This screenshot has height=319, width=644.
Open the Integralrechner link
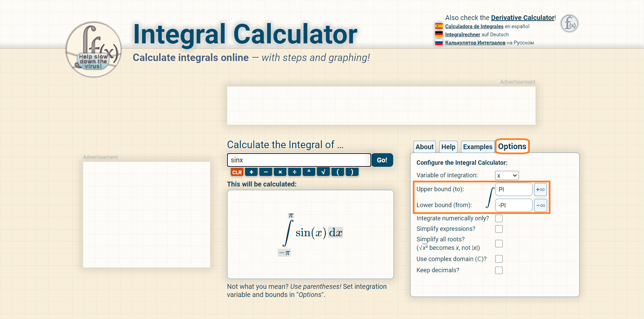click(x=463, y=34)
